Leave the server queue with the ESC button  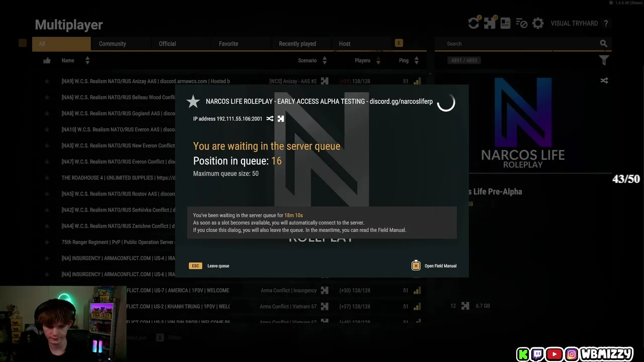(x=195, y=266)
